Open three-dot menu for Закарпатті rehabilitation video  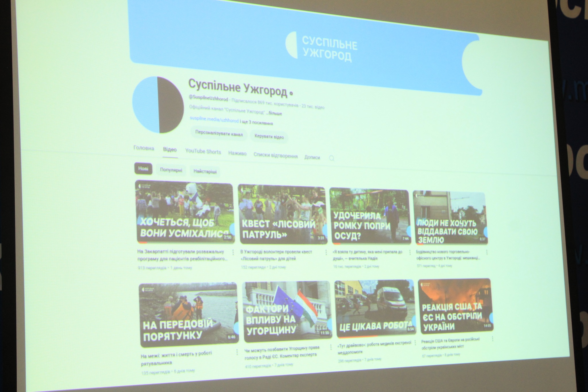pyautogui.click(x=233, y=252)
